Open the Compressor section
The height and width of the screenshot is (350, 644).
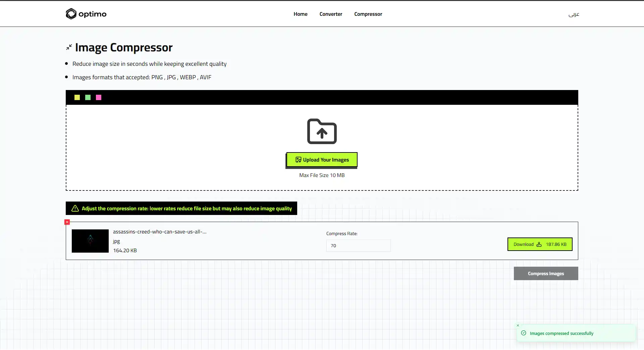click(x=368, y=14)
